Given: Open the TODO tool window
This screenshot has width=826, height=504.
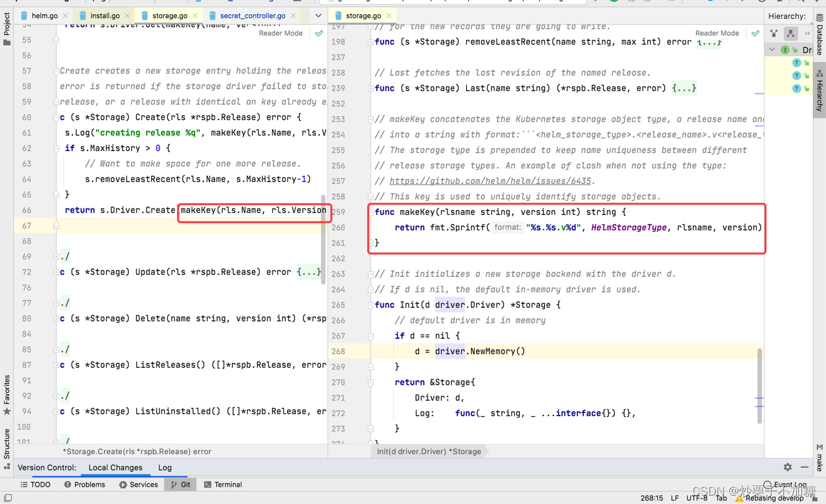Looking at the screenshot, I should click(x=35, y=485).
